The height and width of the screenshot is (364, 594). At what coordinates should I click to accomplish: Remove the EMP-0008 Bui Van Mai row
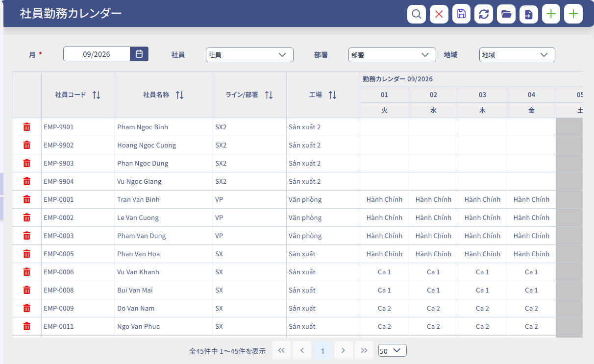(27, 290)
